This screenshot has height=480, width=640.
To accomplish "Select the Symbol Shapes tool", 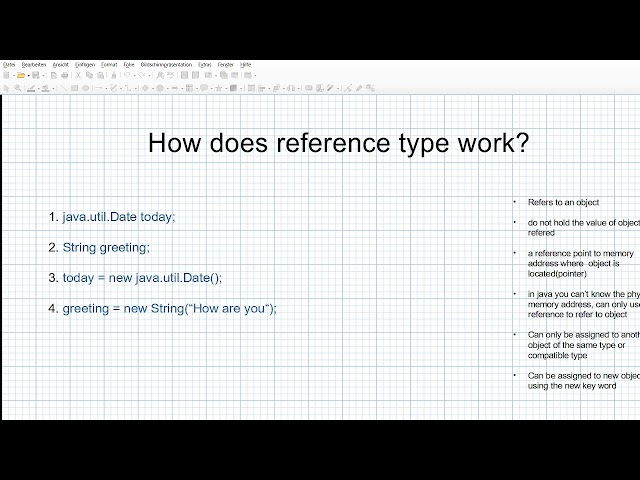I will [x=160, y=88].
